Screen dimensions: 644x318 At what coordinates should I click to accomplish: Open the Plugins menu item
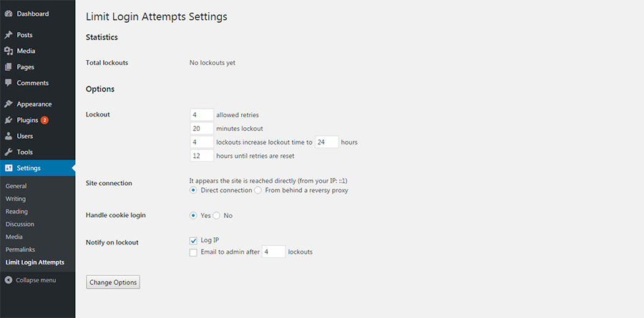[37, 120]
